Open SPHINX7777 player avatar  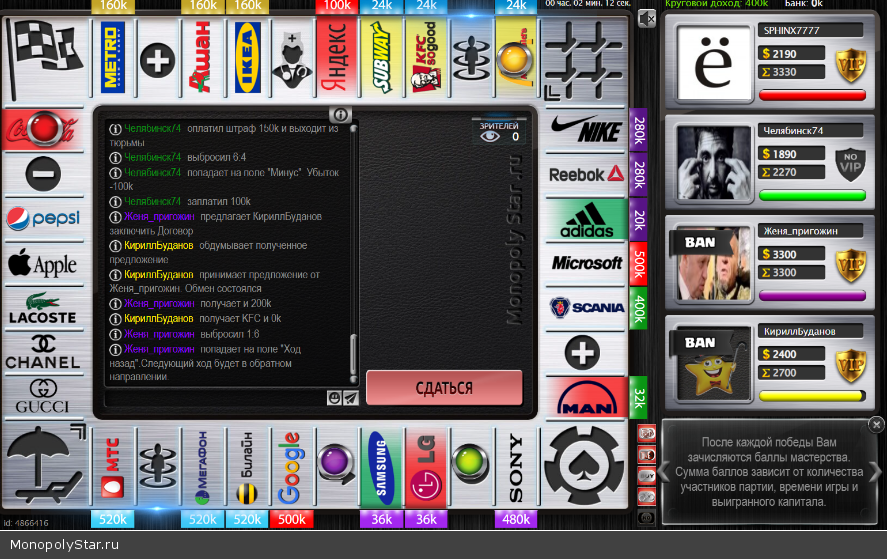(x=713, y=62)
